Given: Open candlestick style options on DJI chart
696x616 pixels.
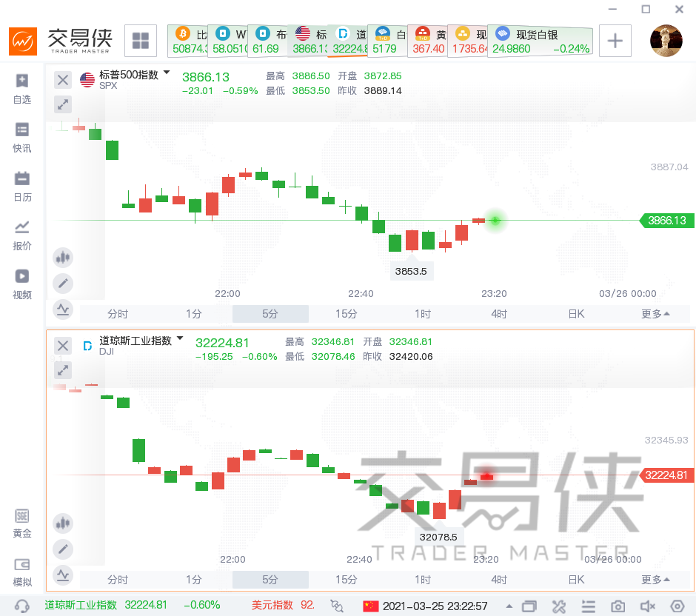Looking at the screenshot, I should [63, 523].
